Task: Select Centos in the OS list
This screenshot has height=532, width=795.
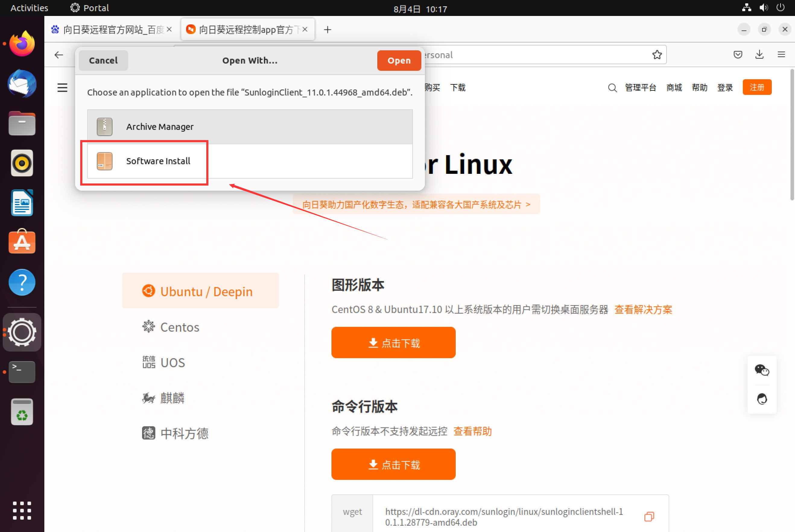Action: pyautogui.click(x=179, y=327)
